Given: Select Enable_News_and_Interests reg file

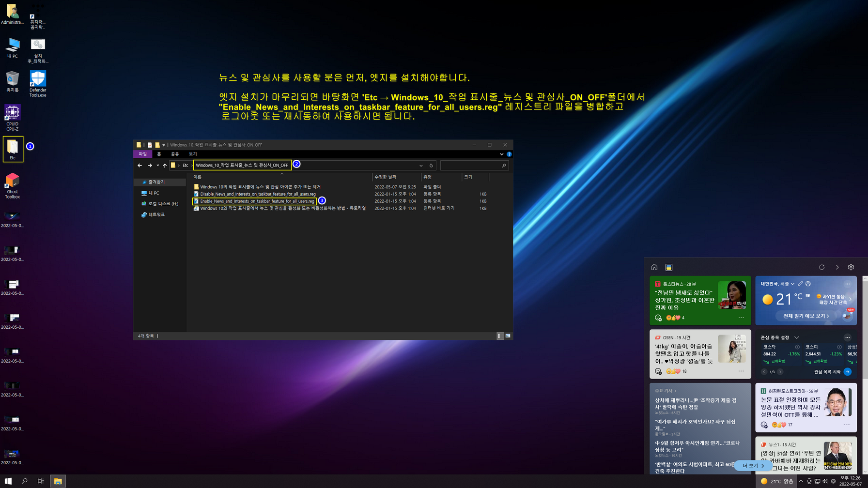Looking at the screenshot, I should (x=257, y=201).
